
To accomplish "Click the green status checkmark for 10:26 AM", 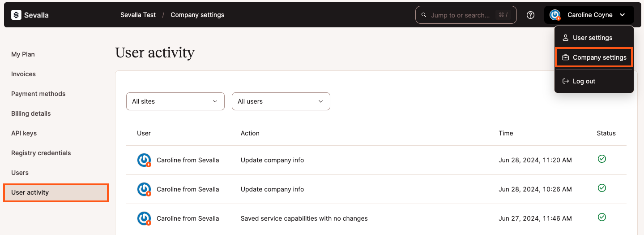I will [602, 188].
